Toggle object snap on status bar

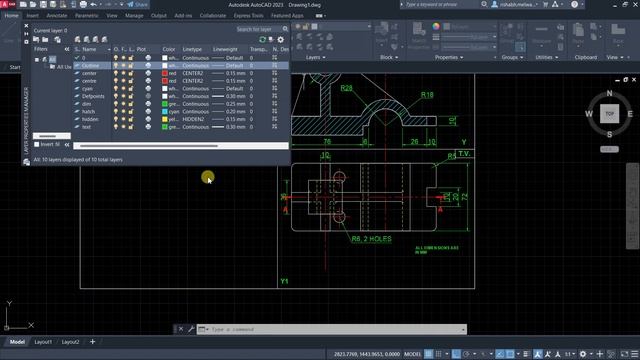(510, 354)
